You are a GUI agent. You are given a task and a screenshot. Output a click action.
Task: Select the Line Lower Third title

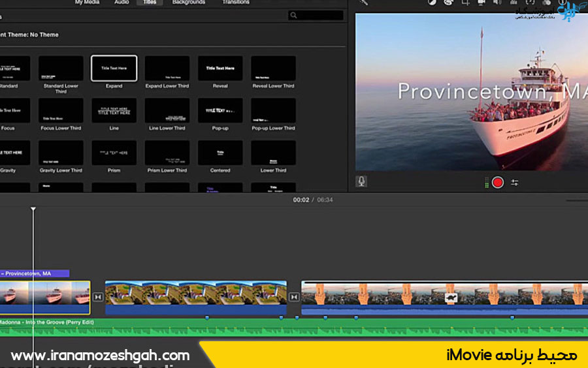click(x=167, y=111)
